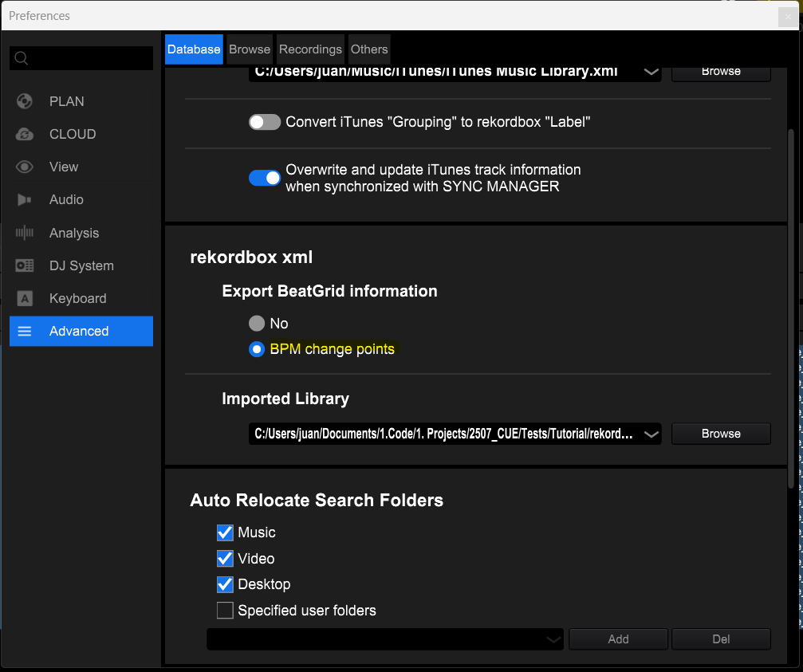Click the magnifier icon in search box
Screen dimensions: 803x672
[x=22, y=58]
